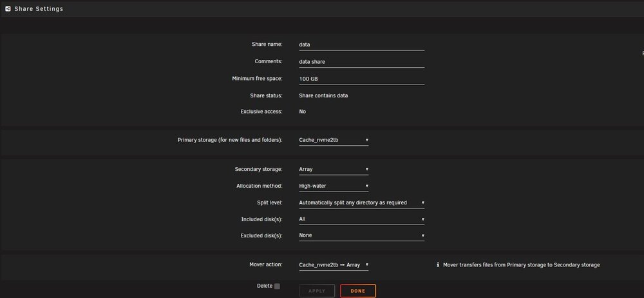
Task: Open the Primary storage dropdown
Action: point(334,141)
